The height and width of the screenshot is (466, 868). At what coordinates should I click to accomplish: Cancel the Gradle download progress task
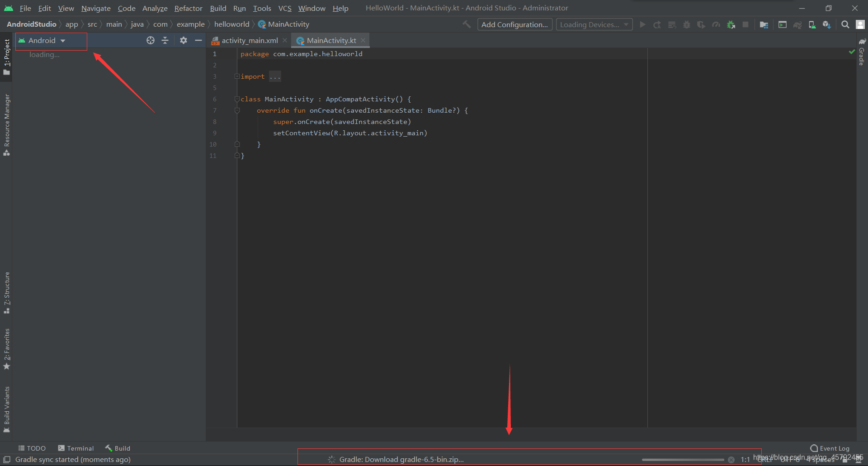(x=731, y=460)
